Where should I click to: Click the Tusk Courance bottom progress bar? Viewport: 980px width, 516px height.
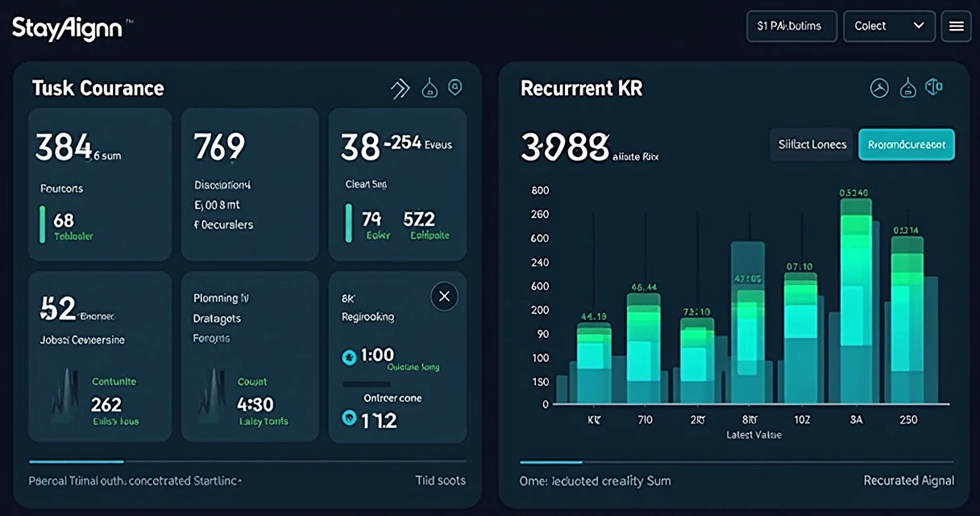[247, 461]
